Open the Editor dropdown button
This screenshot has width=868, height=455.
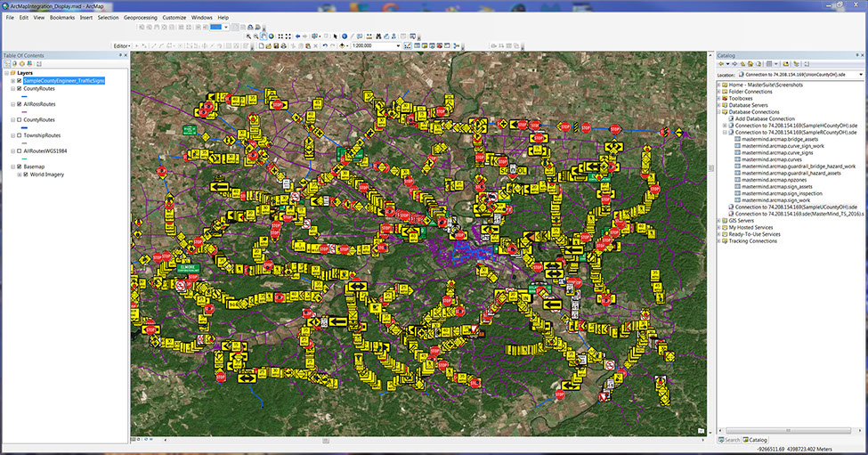122,45
